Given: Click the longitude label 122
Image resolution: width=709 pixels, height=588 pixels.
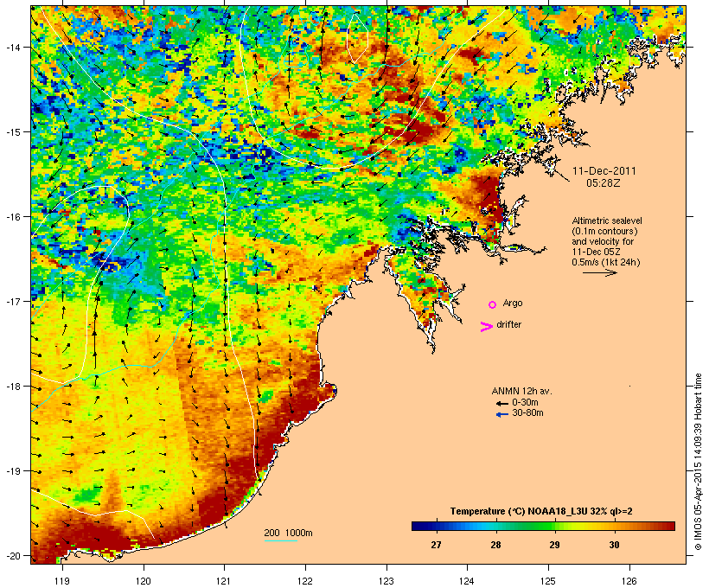Looking at the screenshot, I should (305, 580).
